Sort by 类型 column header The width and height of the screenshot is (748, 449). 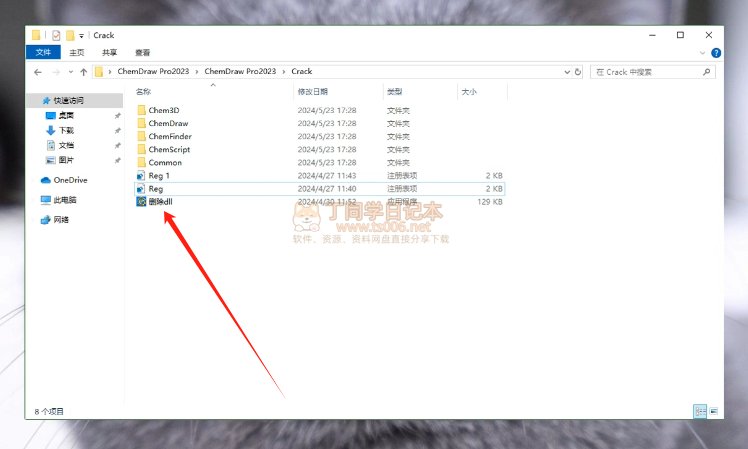tap(395, 92)
